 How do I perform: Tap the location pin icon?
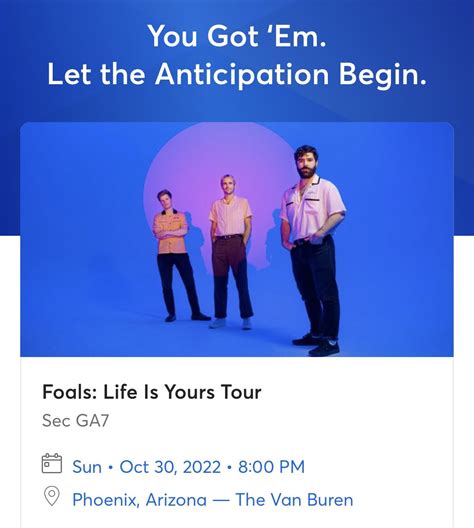click(52, 496)
